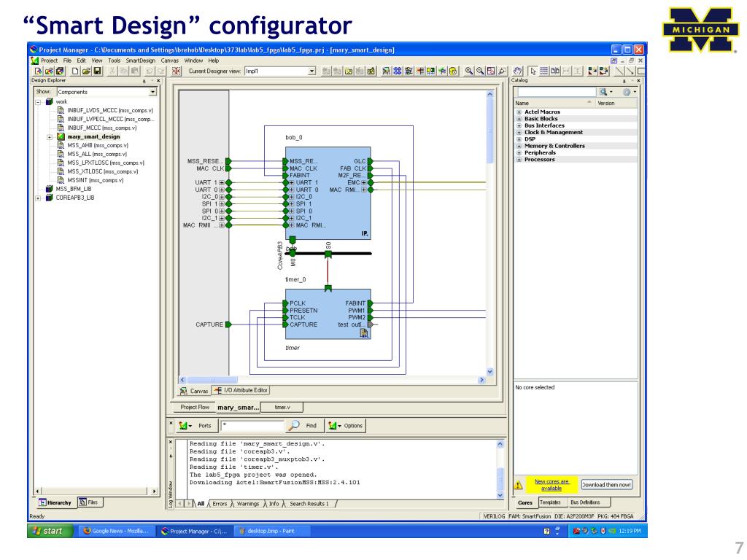Click the Catalog search magnifier icon
747x560 pixels.
[x=603, y=91]
